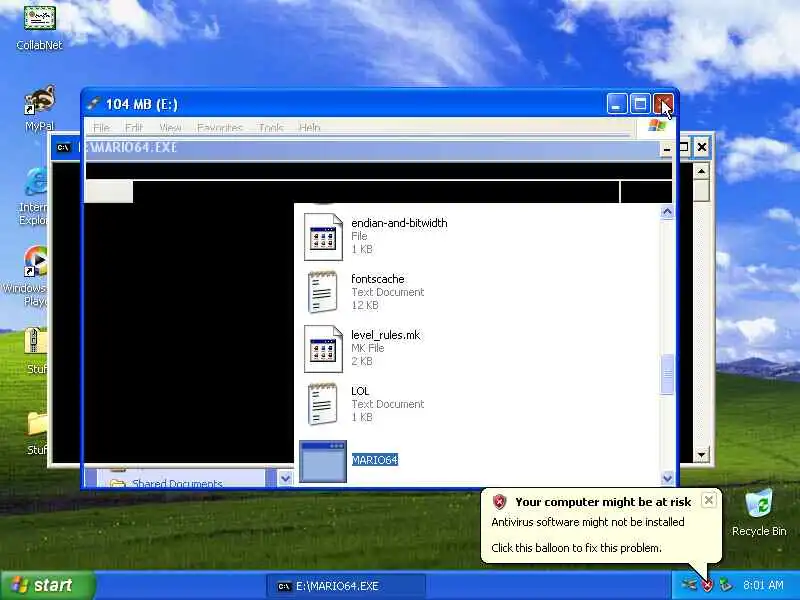Select the LOL text document icon

pyautogui.click(x=323, y=405)
